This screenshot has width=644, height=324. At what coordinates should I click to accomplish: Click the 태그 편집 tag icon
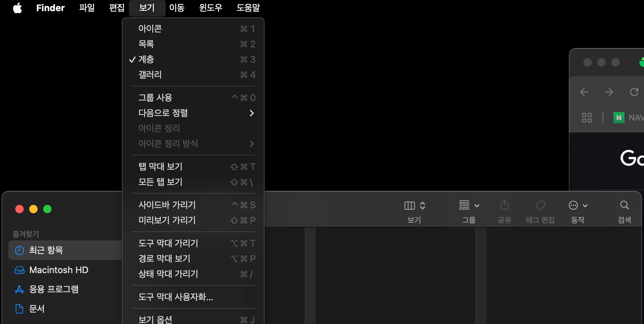[540, 205]
